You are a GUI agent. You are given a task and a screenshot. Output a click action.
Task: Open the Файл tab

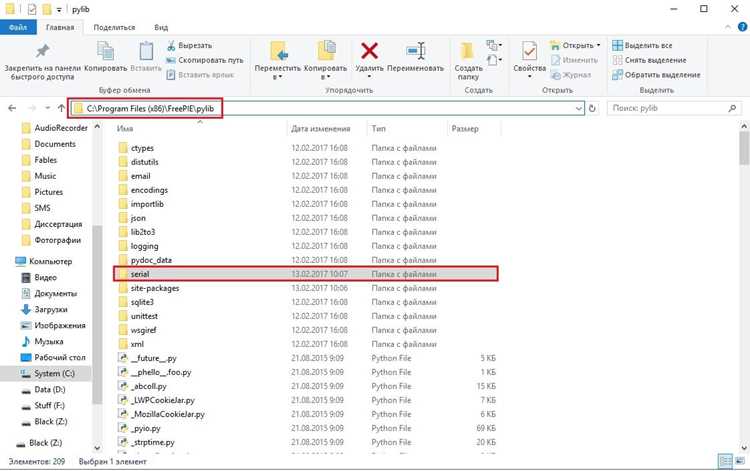coord(18,27)
